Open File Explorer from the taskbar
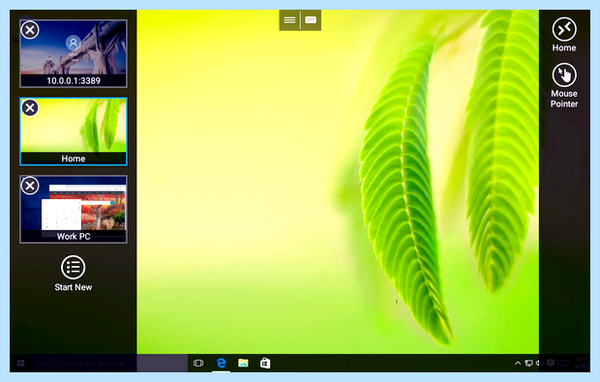600x382 pixels. pyautogui.click(x=243, y=363)
